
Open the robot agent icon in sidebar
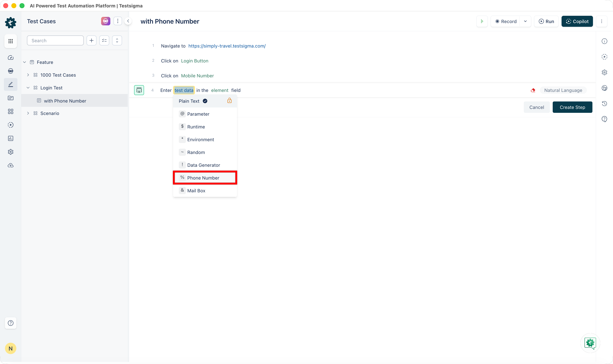[x=10, y=71]
